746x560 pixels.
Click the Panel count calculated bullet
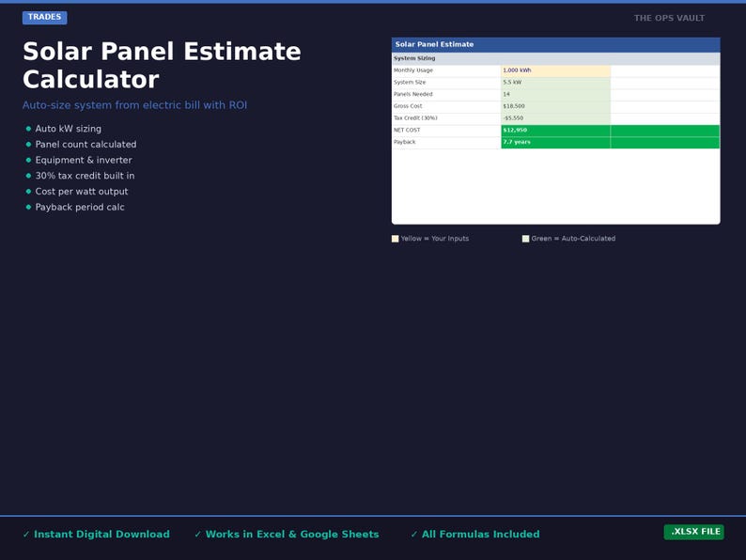85,144
